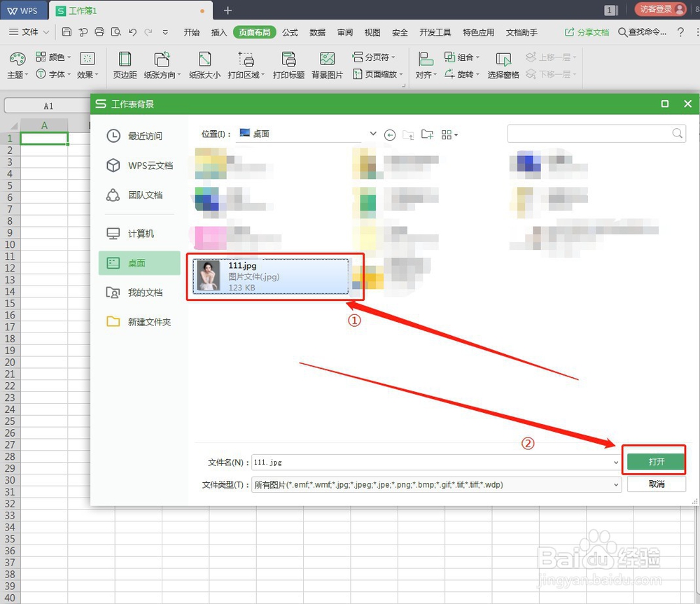Click the Undo arrow icon
Screen dimensions: 700x604
[x=132, y=31]
